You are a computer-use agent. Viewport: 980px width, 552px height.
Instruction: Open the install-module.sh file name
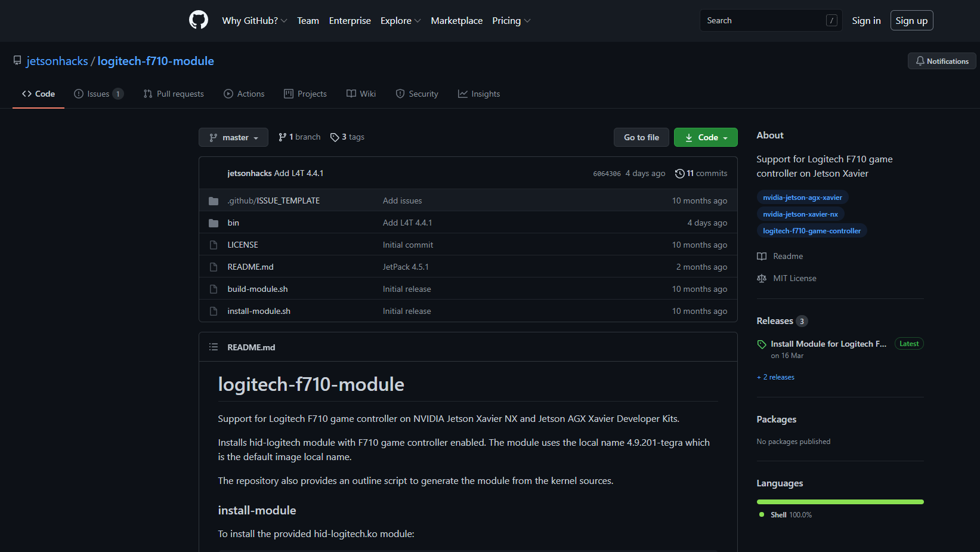click(259, 312)
